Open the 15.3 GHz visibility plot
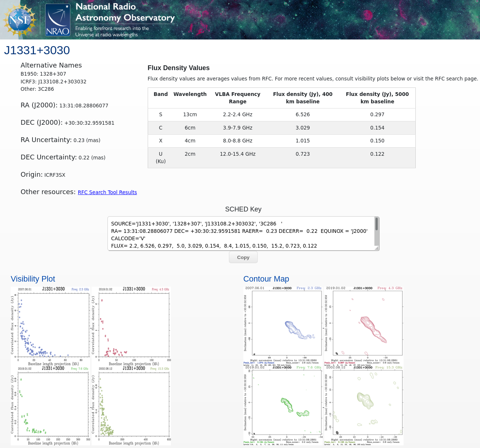Image resolution: width=480 pixels, height=448 pixels. click(x=131, y=405)
